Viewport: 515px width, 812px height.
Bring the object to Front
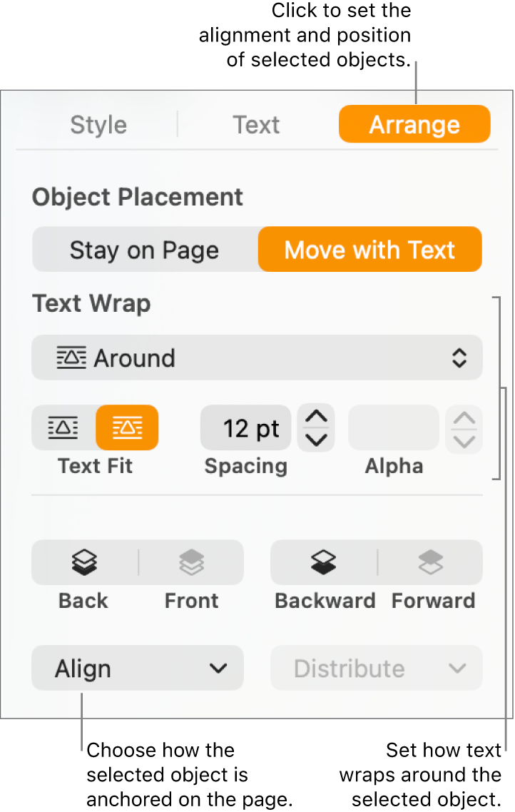(191, 563)
